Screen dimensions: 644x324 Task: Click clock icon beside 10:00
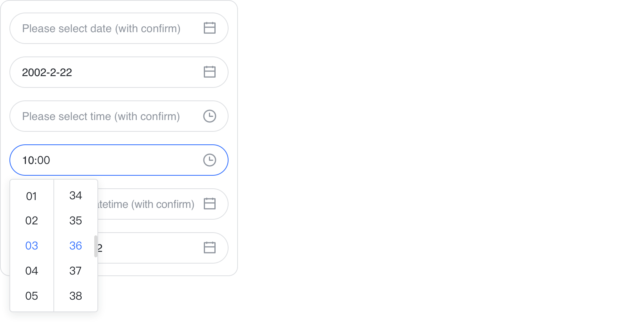point(210,160)
